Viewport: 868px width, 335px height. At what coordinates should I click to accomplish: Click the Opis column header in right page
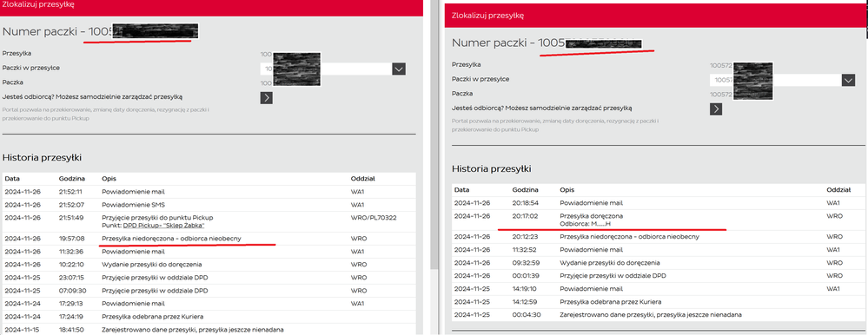click(567, 189)
